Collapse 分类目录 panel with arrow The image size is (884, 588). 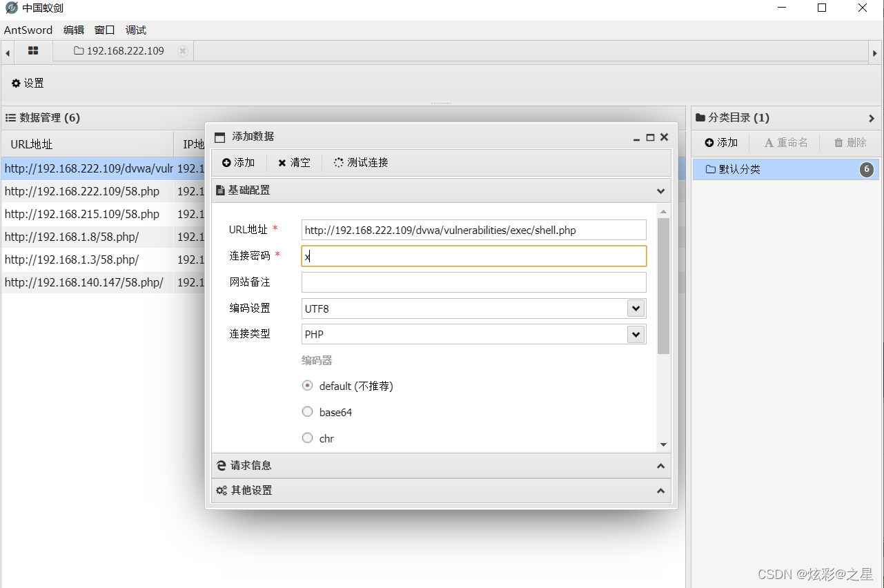pyautogui.click(x=872, y=118)
